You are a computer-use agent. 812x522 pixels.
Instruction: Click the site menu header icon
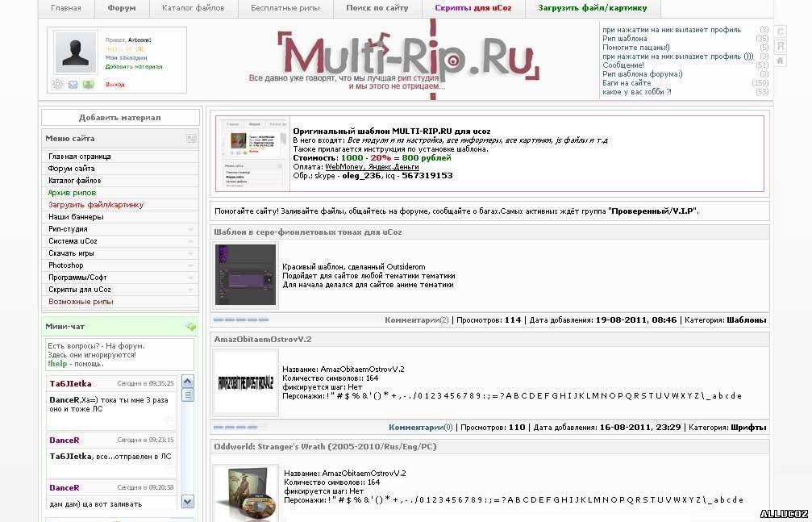tap(191, 139)
